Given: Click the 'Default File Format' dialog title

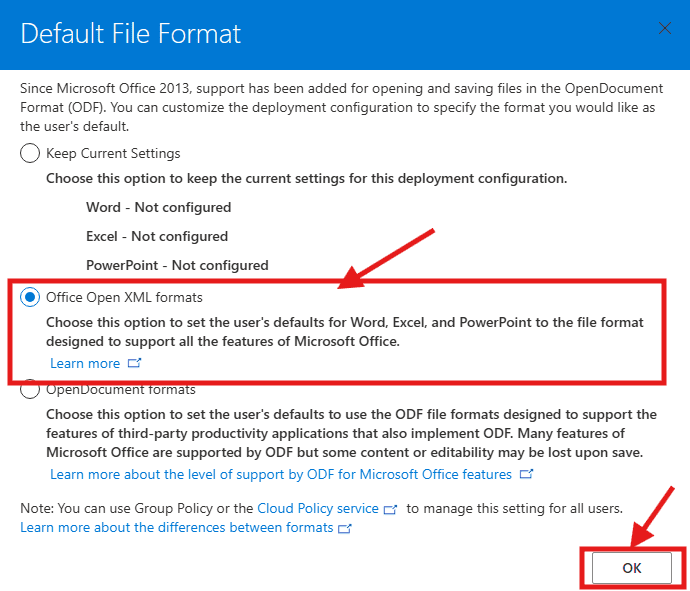Looking at the screenshot, I should [x=130, y=33].
